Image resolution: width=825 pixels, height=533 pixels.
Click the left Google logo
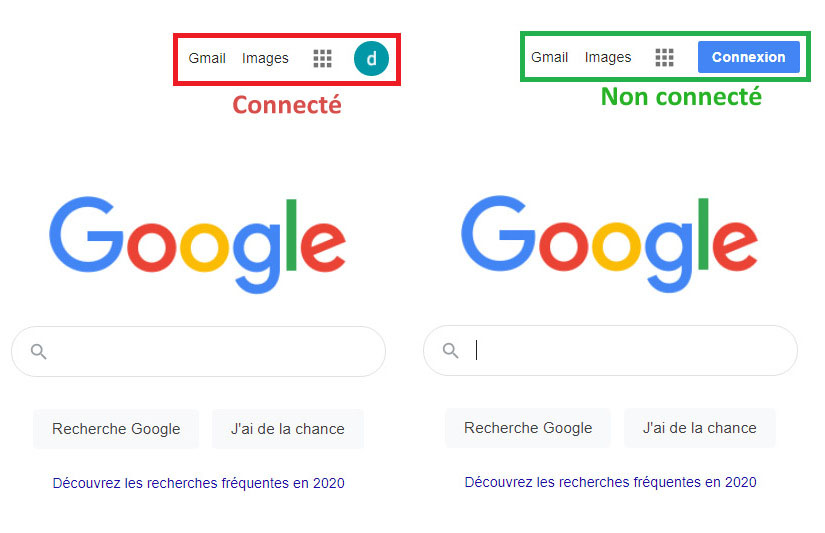198,245
